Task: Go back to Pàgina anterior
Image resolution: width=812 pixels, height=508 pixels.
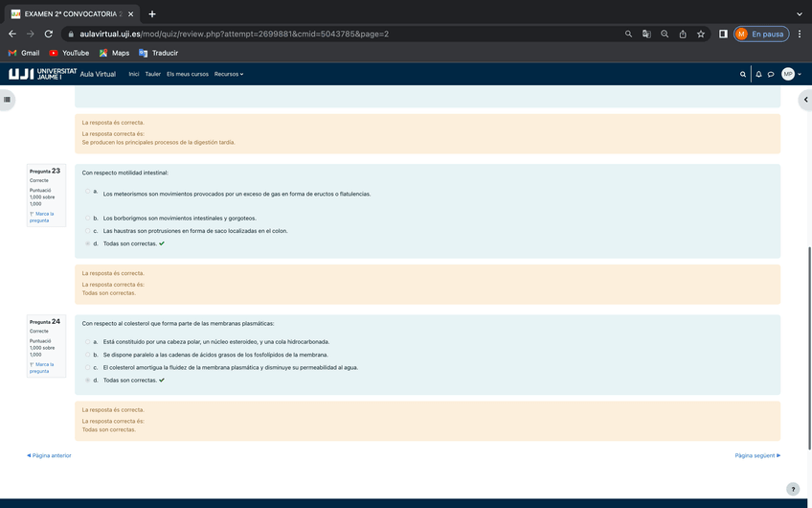Action: 50,455
